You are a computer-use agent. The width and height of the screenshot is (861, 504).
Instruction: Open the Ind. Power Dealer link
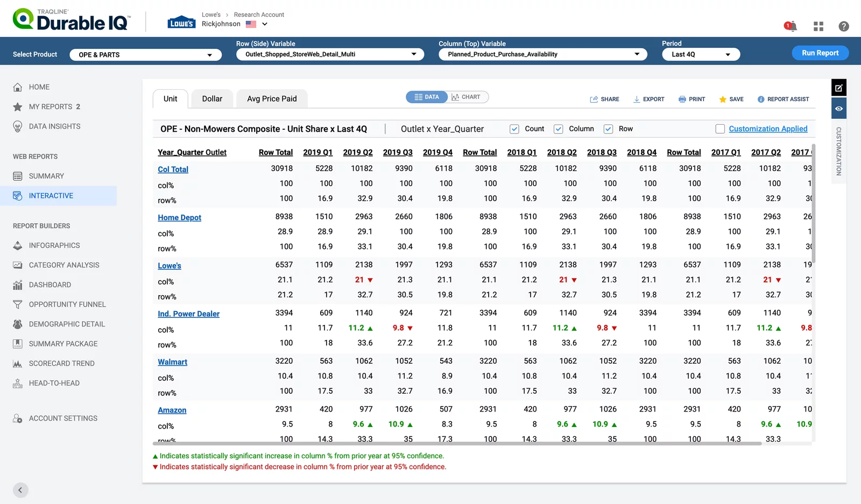[188, 314]
